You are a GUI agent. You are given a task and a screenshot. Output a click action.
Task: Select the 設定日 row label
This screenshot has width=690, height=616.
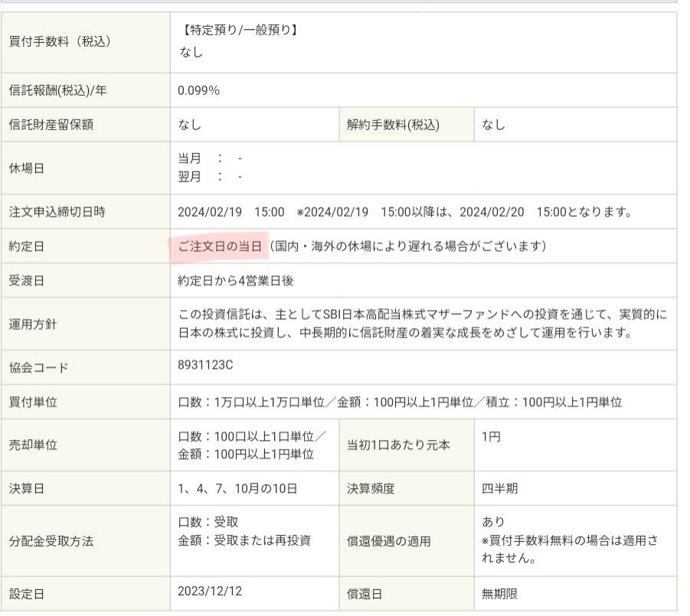coord(26,594)
